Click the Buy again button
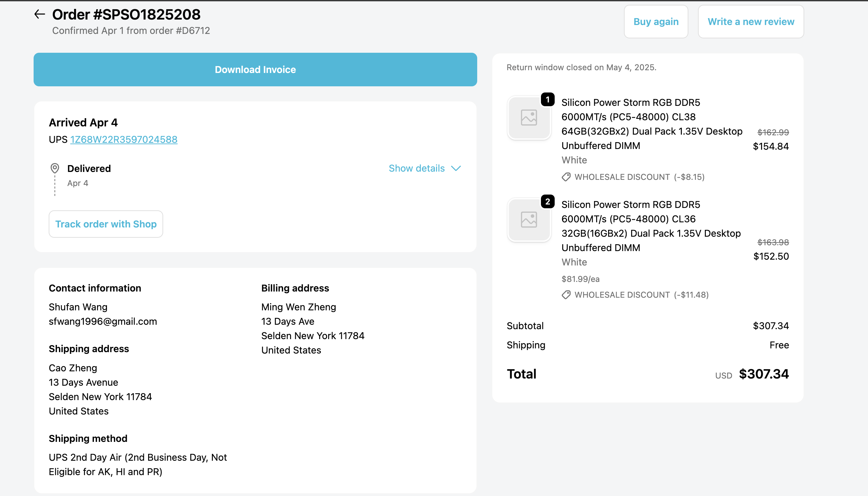The image size is (868, 496). click(x=656, y=22)
